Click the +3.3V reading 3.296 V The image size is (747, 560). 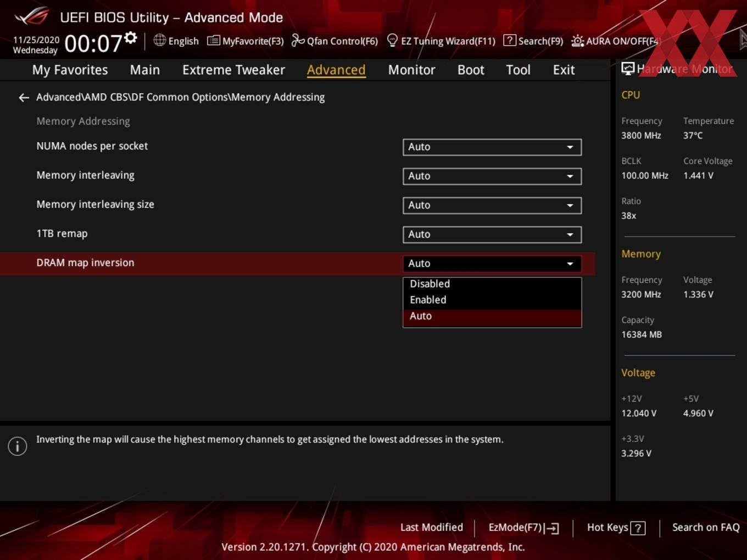pyautogui.click(x=636, y=453)
